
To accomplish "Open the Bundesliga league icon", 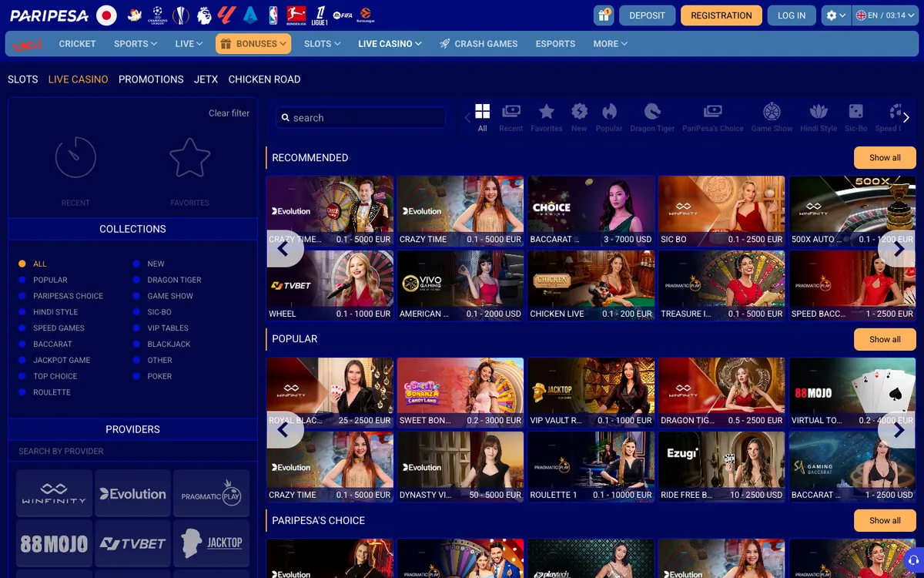I will [296, 15].
